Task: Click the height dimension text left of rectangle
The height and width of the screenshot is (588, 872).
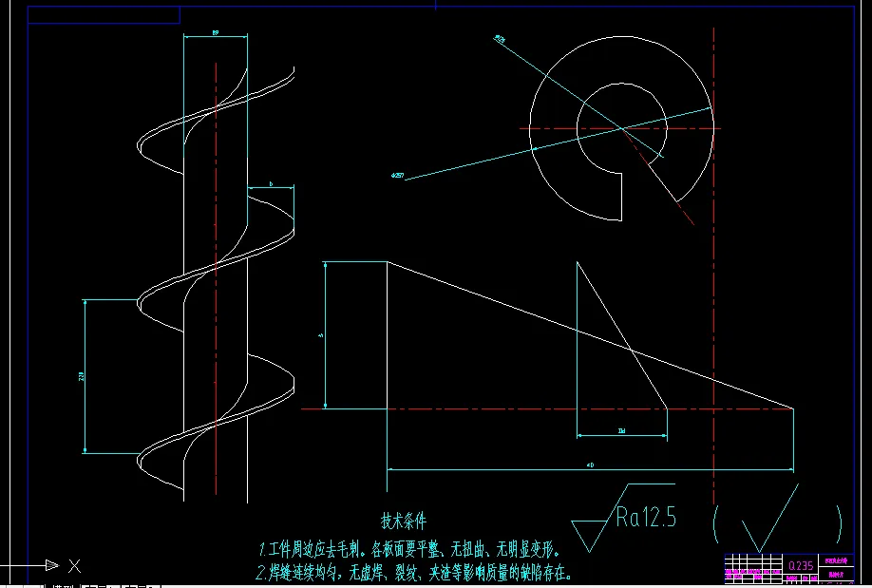Action: [321, 335]
